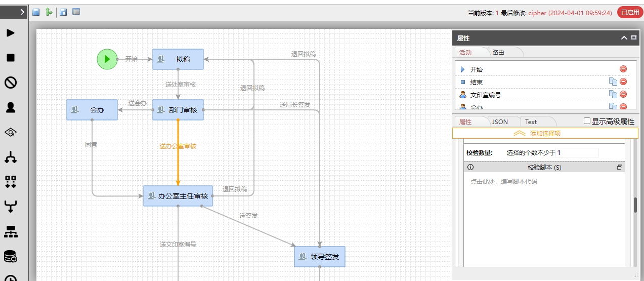The width and height of the screenshot is (644, 281).
Task: Open the Text tab
Action: pos(531,122)
